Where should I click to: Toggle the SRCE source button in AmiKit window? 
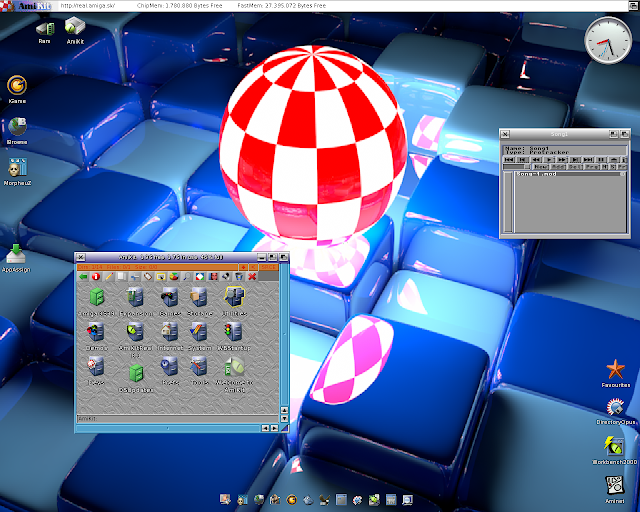(269, 267)
